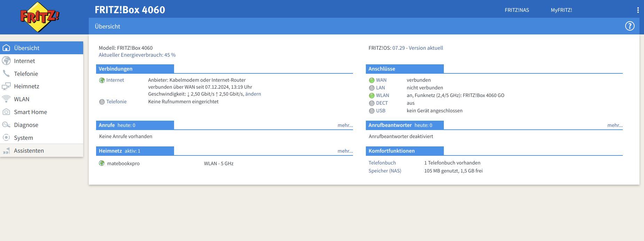Open FRITZ!NAS from the header

(x=517, y=10)
